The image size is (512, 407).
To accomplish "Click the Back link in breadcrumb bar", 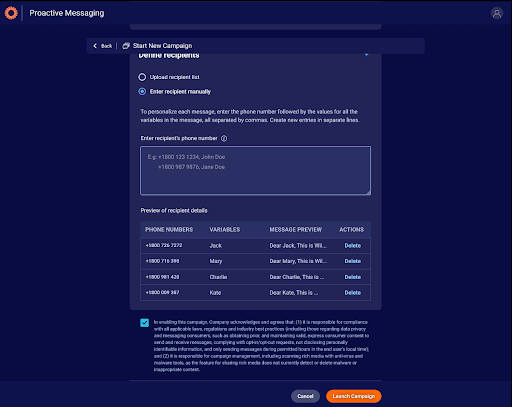I will coord(106,46).
